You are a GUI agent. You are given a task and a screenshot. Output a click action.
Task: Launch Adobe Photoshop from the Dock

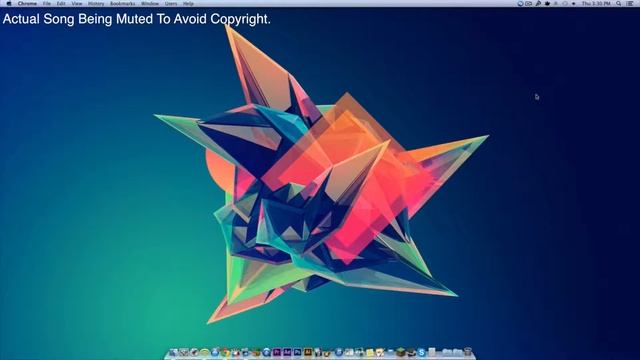298,351
